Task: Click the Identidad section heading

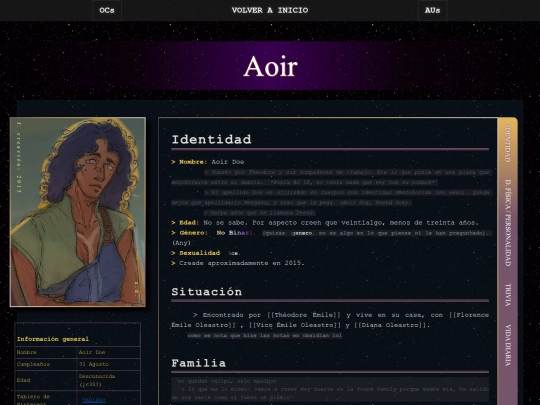Action: click(x=211, y=139)
